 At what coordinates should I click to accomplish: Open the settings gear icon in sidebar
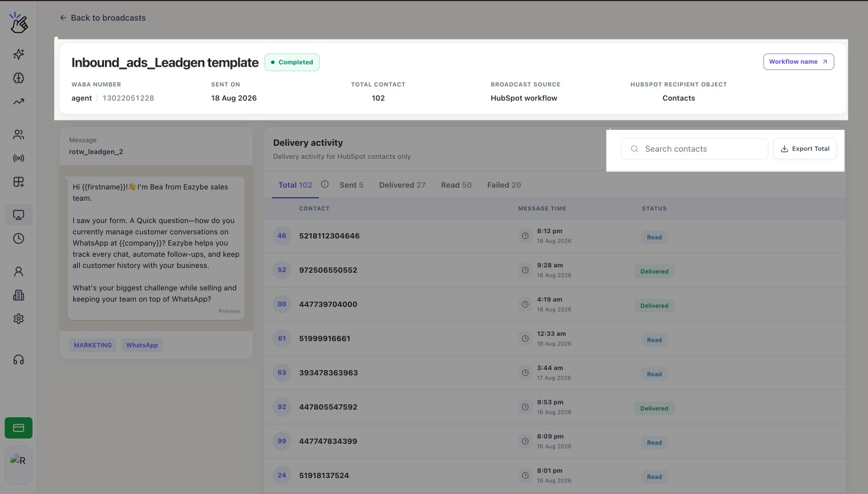[19, 319]
